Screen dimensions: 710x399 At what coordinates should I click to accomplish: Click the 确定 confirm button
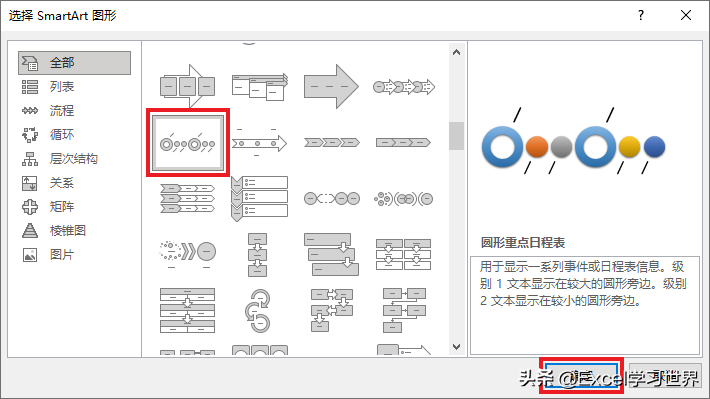(581, 376)
